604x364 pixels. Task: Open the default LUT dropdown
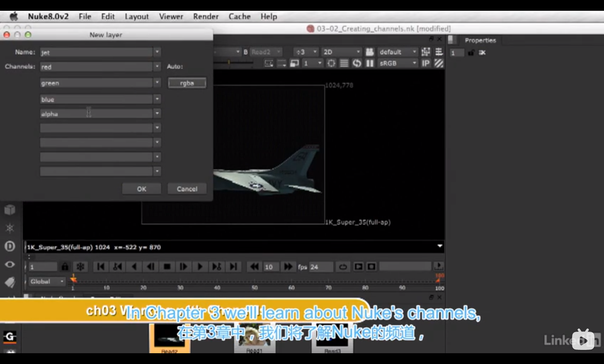398,52
